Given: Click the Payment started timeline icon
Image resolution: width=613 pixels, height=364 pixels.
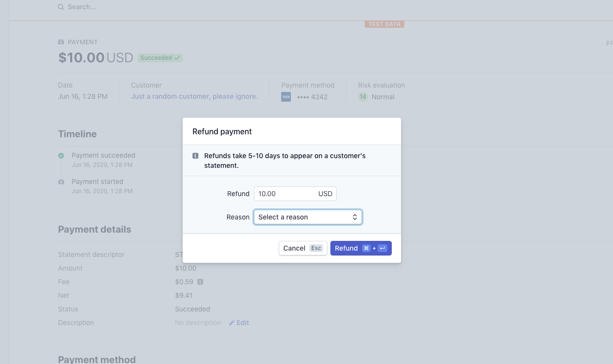Looking at the screenshot, I should [x=61, y=182].
